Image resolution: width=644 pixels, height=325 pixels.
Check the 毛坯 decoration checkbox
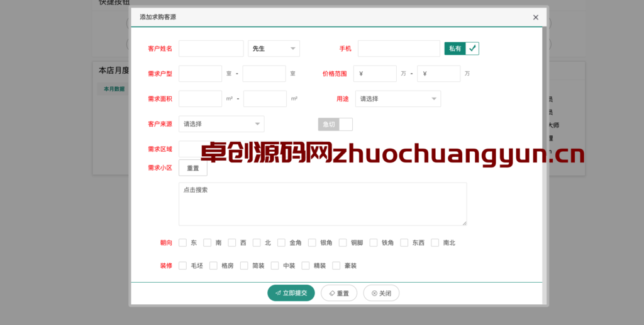tap(183, 266)
